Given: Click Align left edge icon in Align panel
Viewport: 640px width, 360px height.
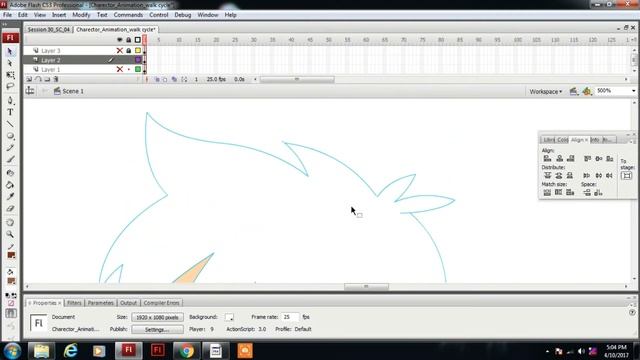Looking at the screenshot, I should pyautogui.click(x=547, y=158).
